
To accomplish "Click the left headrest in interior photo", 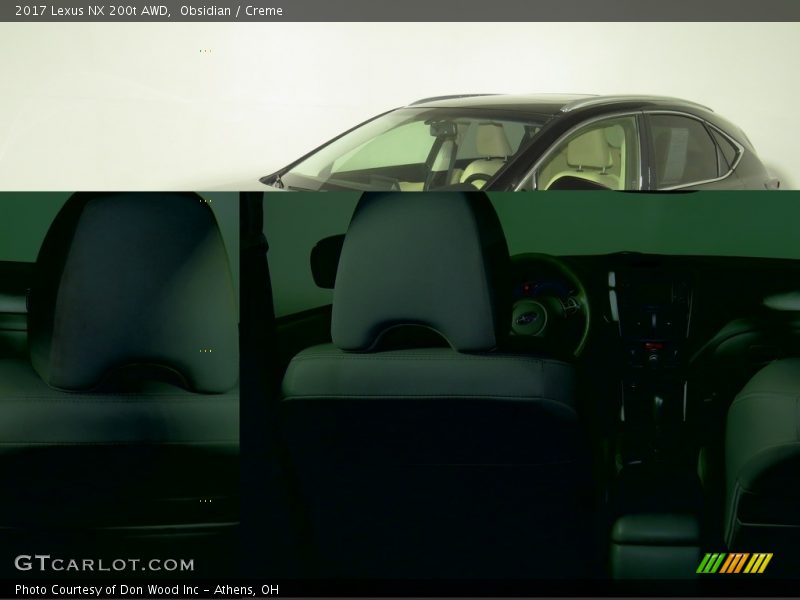I will coord(135,290).
